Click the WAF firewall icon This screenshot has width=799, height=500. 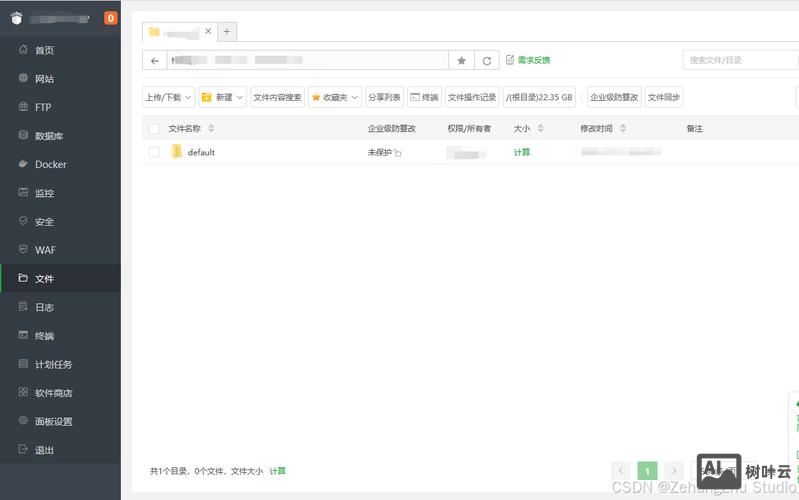tap(23, 249)
